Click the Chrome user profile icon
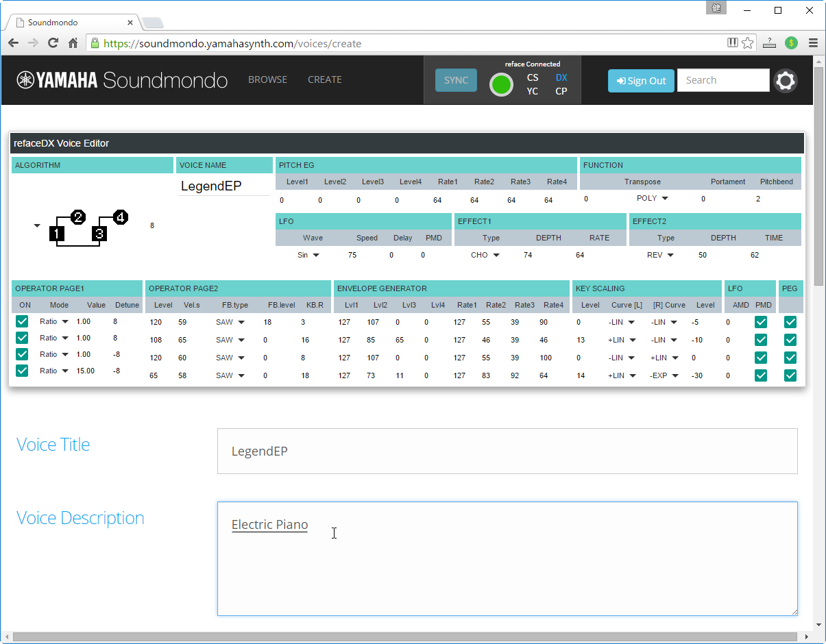 pyautogui.click(x=717, y=8)
